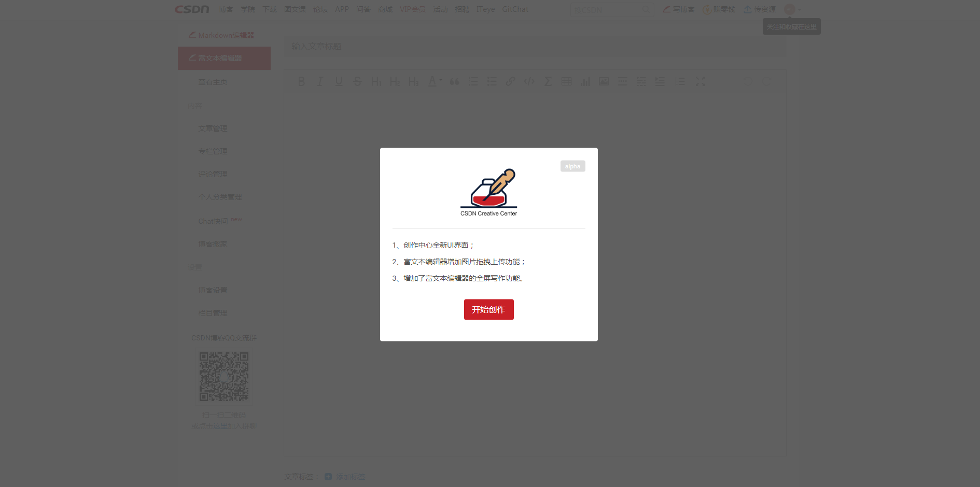Open Chat快问 in the sidebar
Image resolution: width=980 pixels, height=487 pixels.
click(213, 221)
